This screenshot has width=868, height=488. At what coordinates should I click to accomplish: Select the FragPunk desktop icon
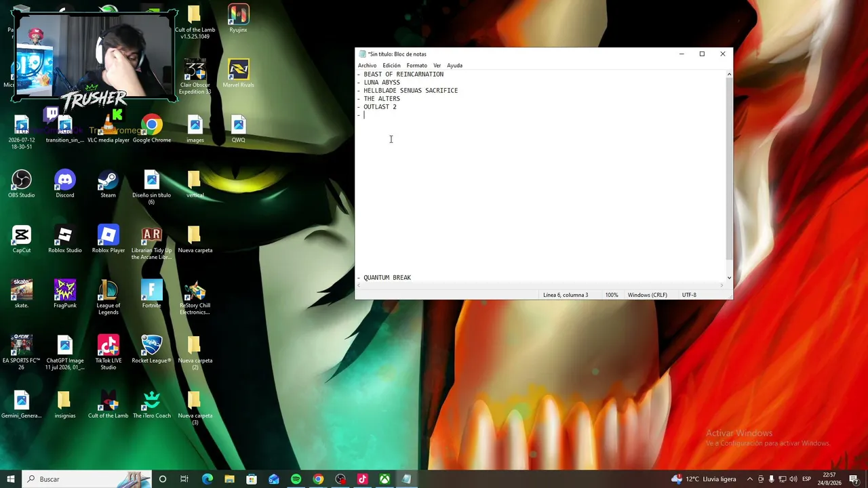[x=65, y=295]
